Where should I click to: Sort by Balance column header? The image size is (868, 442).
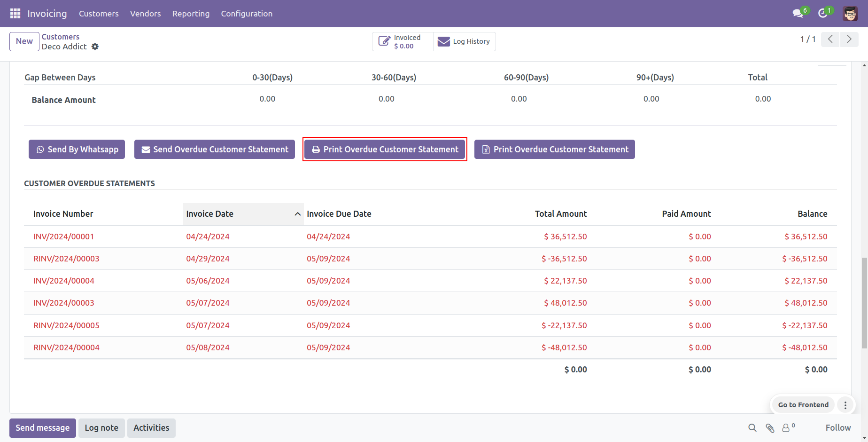812,214
